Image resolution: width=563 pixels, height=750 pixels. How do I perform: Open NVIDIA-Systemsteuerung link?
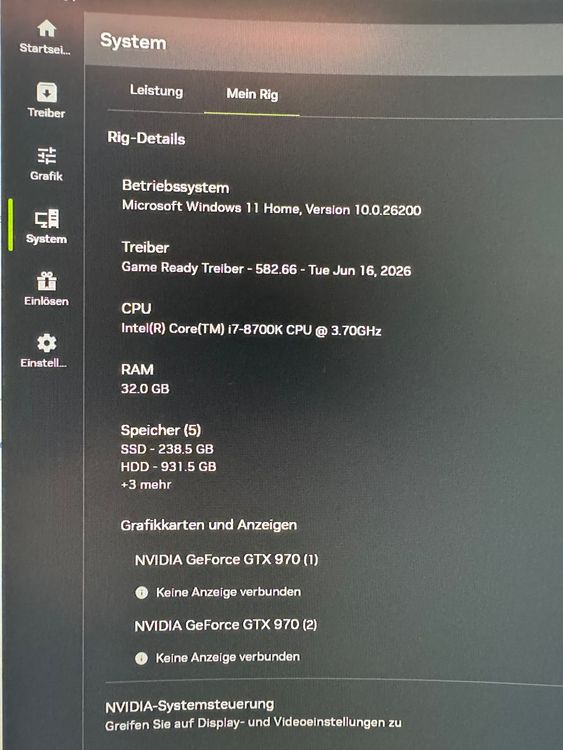pos(189,706)
